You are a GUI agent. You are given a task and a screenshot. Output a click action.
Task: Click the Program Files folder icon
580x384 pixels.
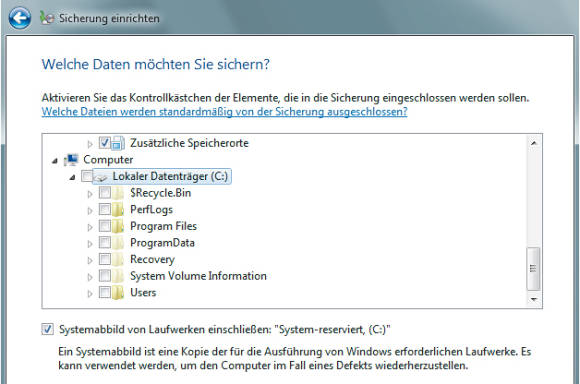tap(118, 226)
